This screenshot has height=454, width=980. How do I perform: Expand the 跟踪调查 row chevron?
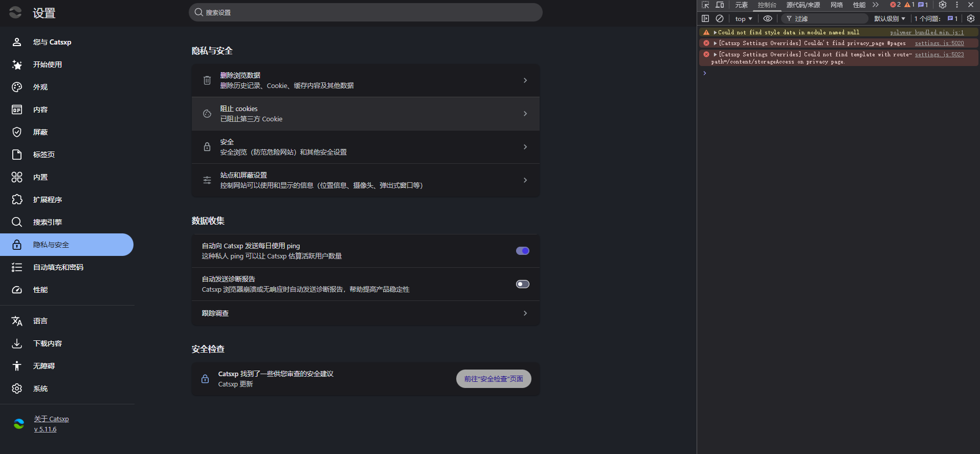pos(525,313)
